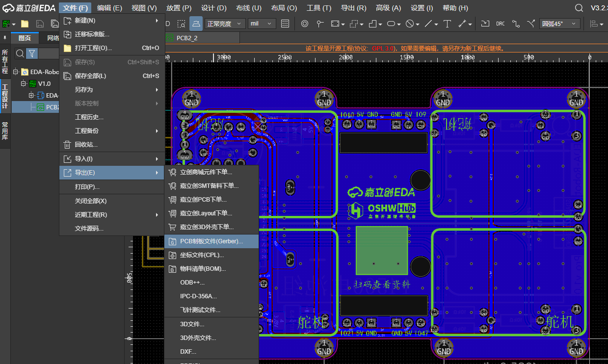
Task: Run the DRC check from toolbar
Action: point(500,24)
